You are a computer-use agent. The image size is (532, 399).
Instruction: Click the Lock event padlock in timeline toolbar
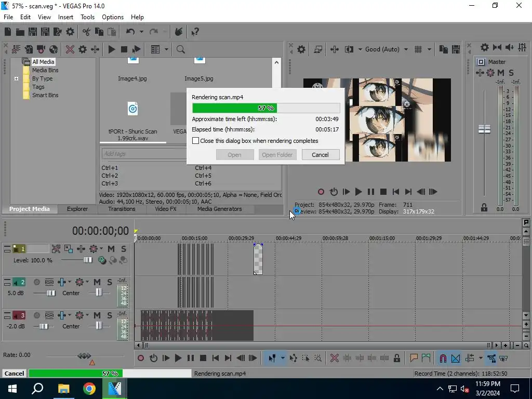(396, 358)
